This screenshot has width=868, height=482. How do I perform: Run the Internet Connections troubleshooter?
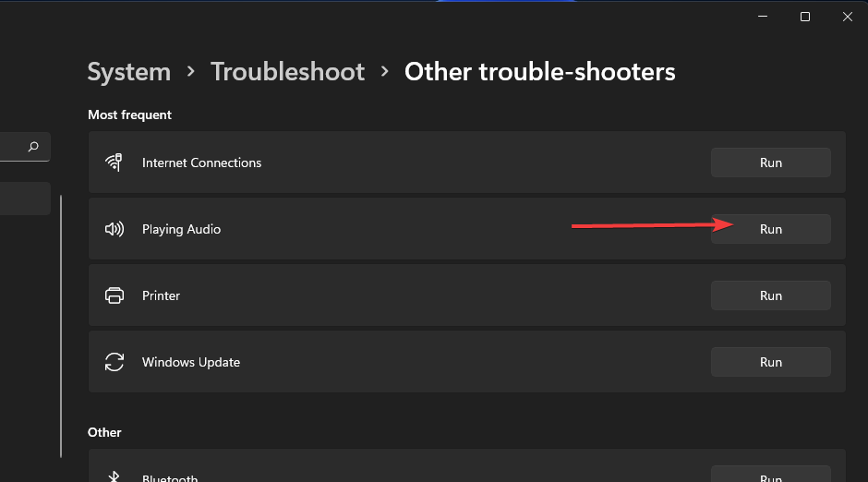(770, 163)
